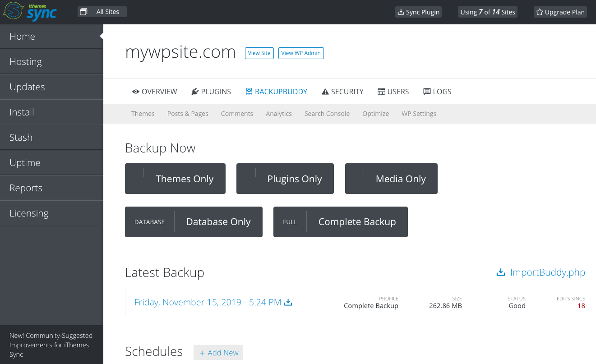
Task: Open the All Sites selector
Action: point(102,12)
